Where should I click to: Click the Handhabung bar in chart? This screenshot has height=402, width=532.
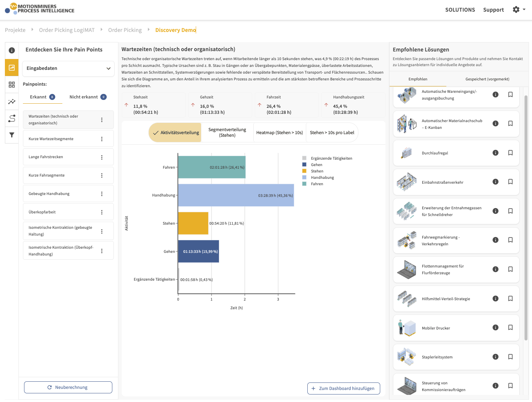[236, 195]
